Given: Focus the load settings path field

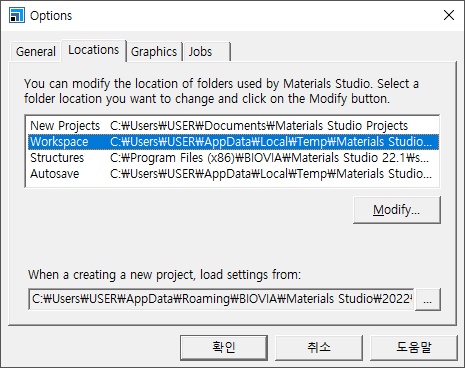Looking at the screenshot, I should (221, 299).
